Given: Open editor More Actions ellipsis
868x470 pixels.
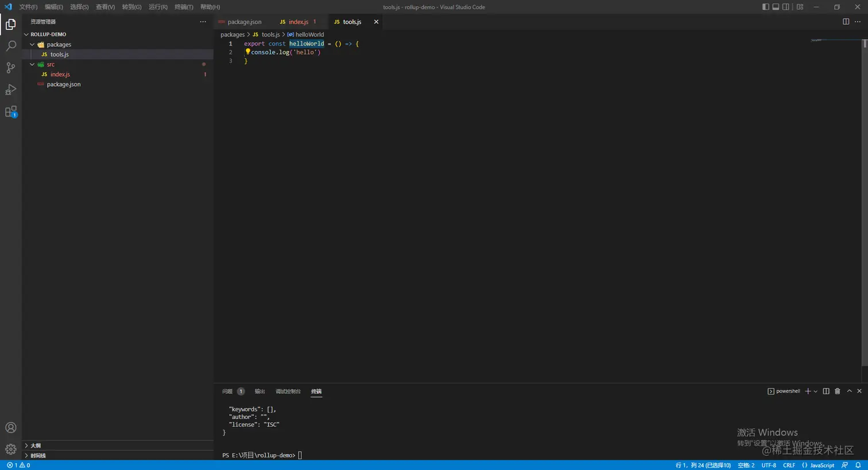Looking at the screenshot, I should [x=858, y=22].
